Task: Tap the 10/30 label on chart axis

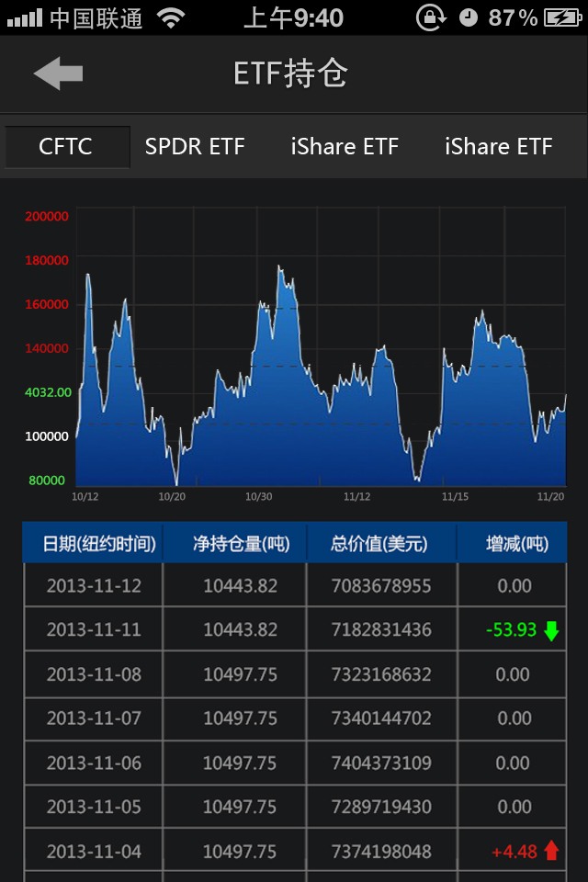Action: click(x=258, y=497)
